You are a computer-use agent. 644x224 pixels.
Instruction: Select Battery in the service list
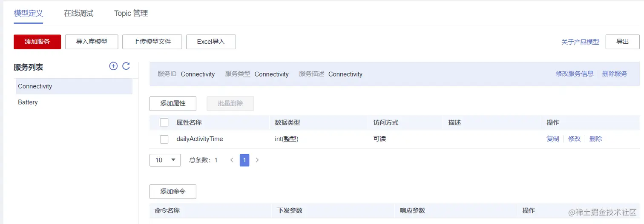coord(74,102)
